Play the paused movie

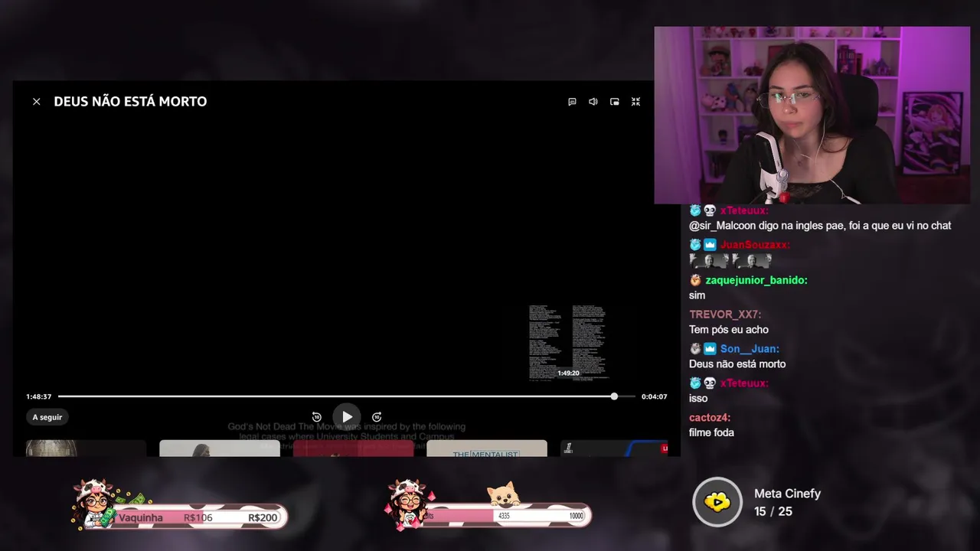[347, 417]
